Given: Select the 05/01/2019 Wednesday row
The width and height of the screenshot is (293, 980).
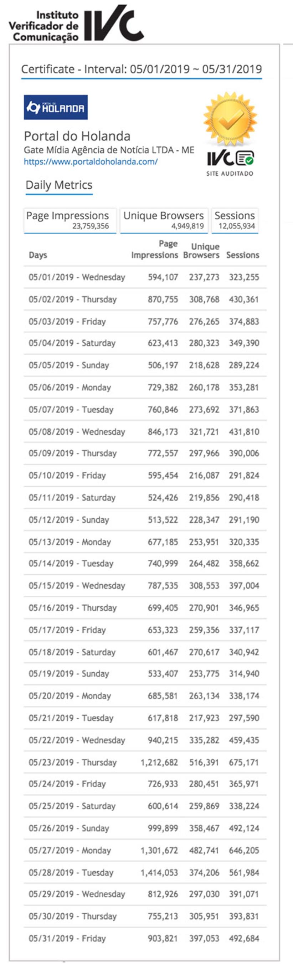Looking at the screenshot, I should [x=145, y=277].
